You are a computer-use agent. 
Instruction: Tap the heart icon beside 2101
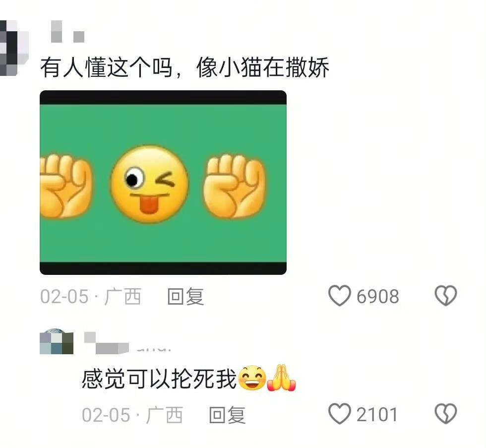tap(340, 414)
